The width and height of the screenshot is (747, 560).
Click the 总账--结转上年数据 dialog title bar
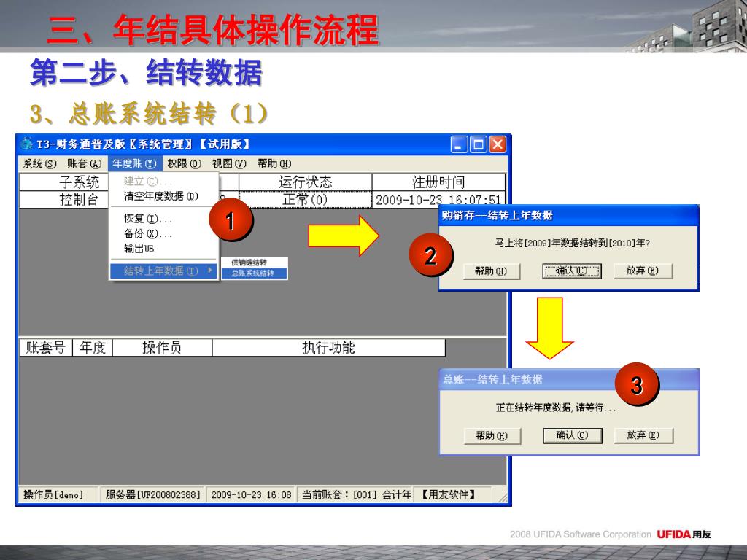569,379
